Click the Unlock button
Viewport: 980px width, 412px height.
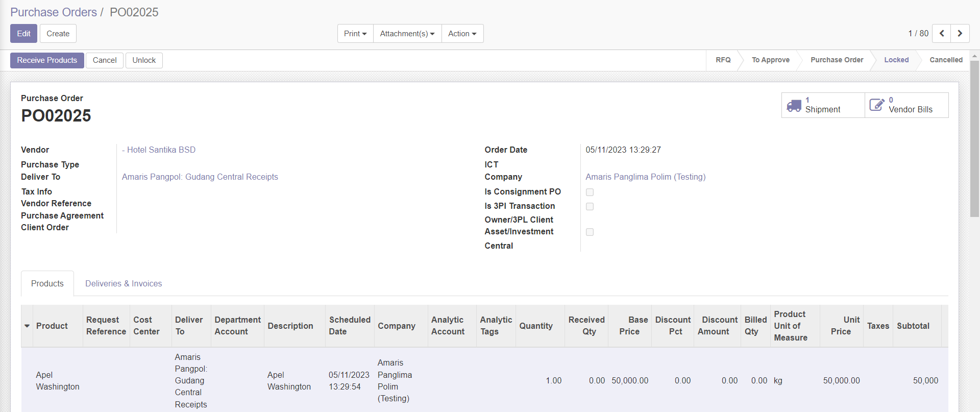pos(144,60)
